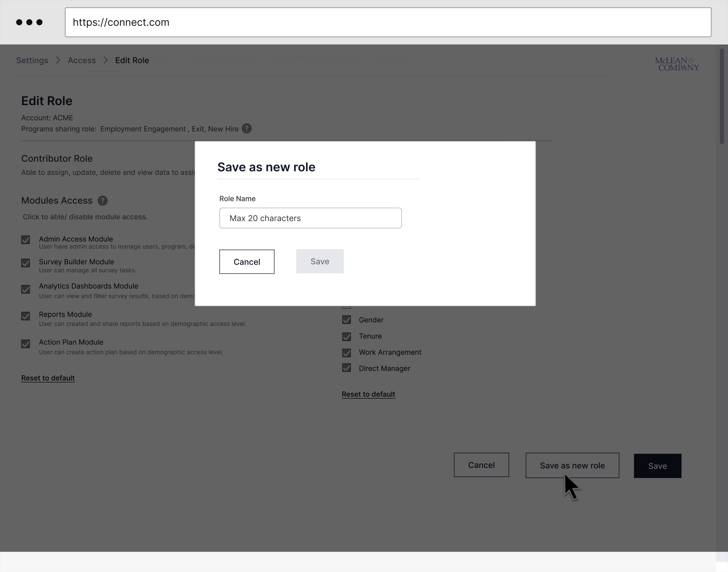Viewport: 728px width, 572px height.
Task: Uncheck the Gender demographic checkbox
Action: (346, 320)
